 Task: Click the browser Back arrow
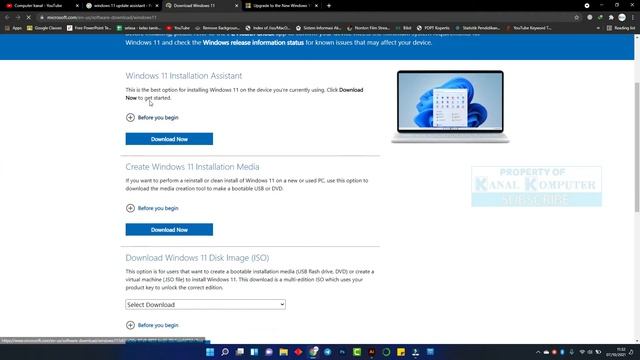click(x=7, y=18)
